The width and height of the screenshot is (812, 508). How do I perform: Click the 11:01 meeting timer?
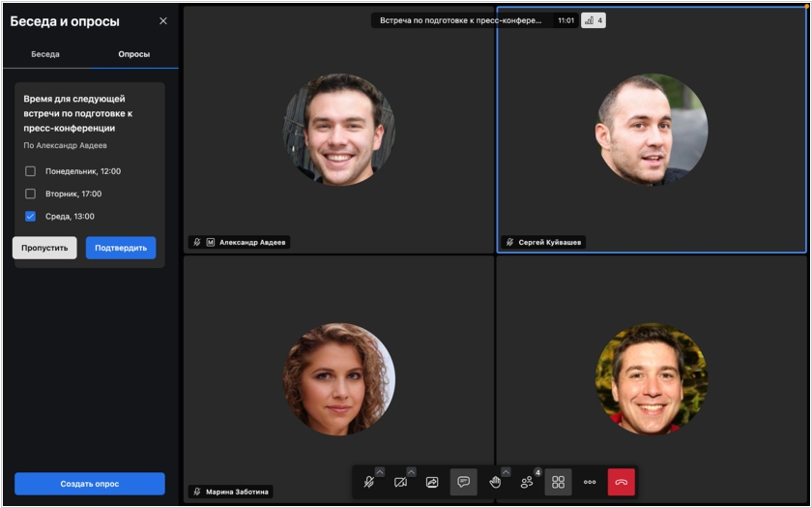(x=566, y=20)
